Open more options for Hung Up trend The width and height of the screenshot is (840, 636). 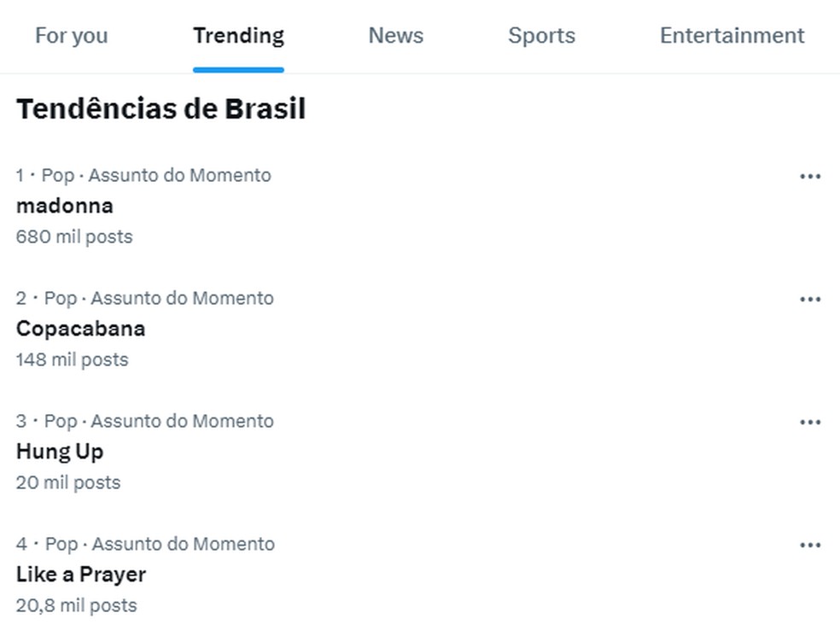[x=810, y=422]
